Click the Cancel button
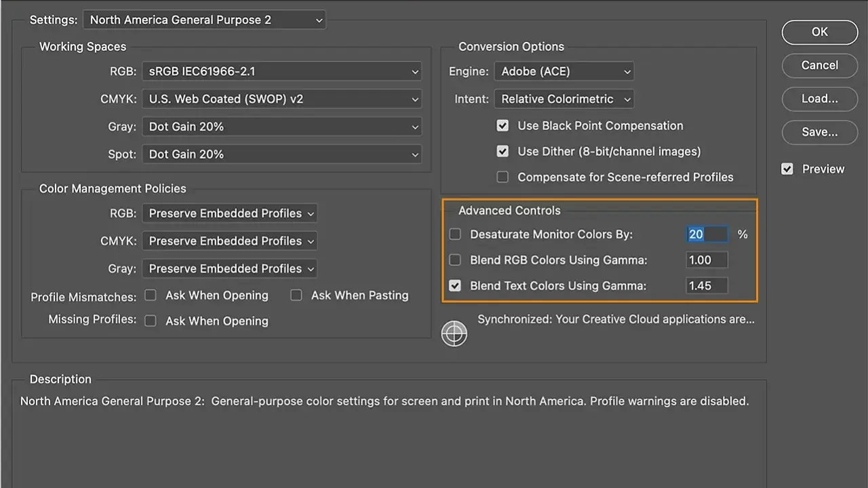The image size is (868, 488). tap(820, 65)
